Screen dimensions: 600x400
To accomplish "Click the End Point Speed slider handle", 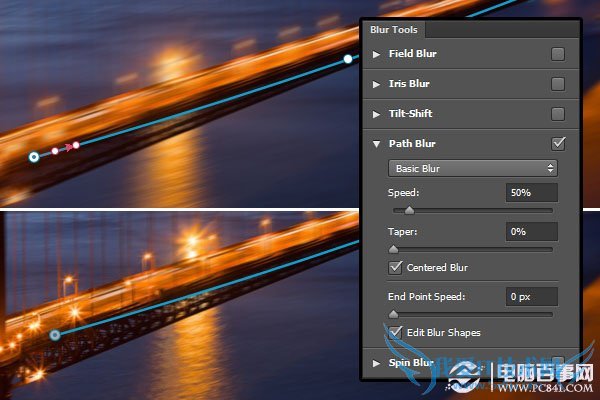I will (393, 315).
